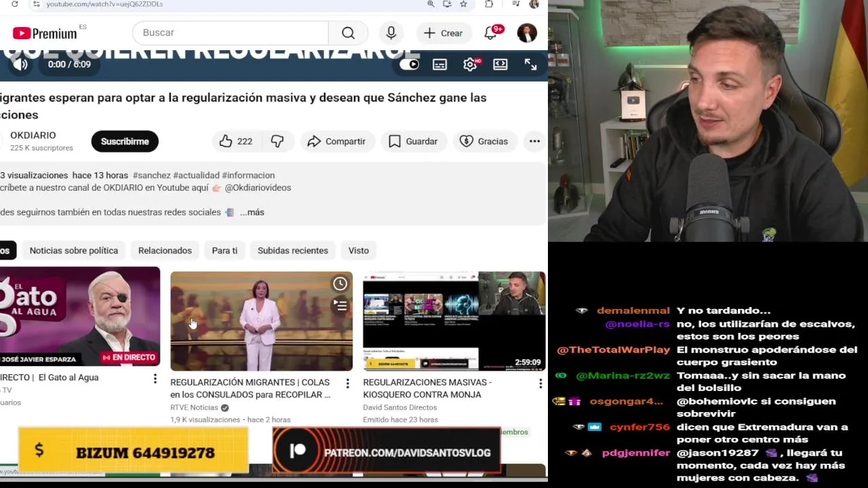Viewport: 868px width, 488px height.
Task: Focus the Buscar search field
Action: pos(231,33)
